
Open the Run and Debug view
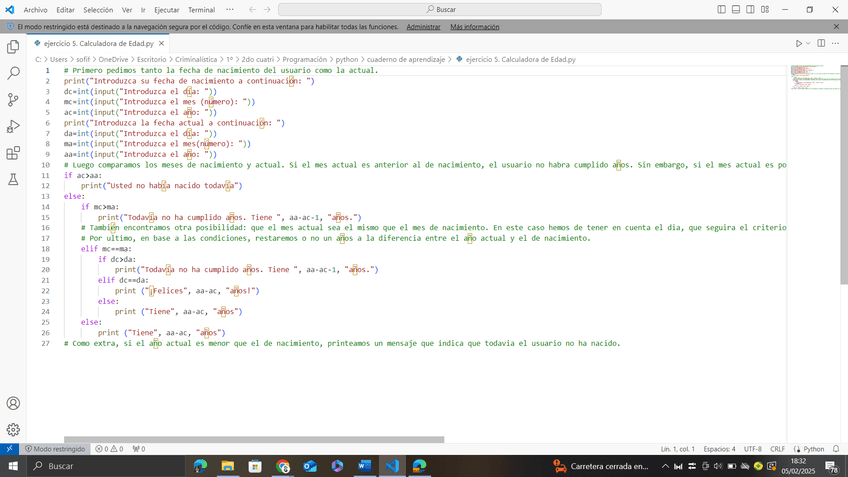tap(13, 127)
